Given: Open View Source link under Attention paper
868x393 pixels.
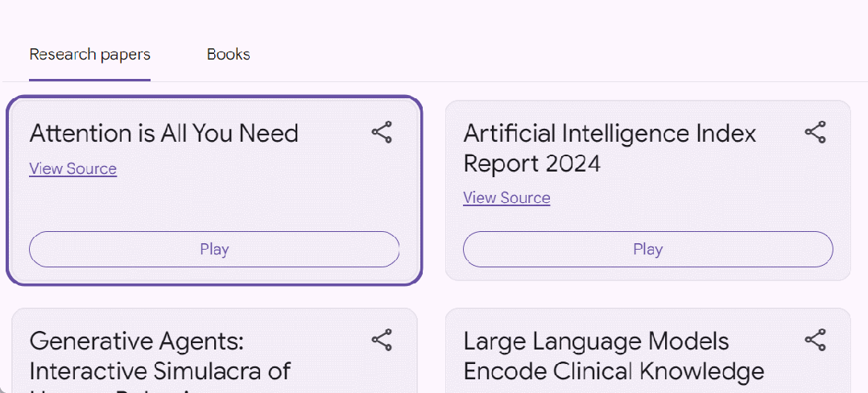Looking at the screenshot, I should (x=73, y=169).
